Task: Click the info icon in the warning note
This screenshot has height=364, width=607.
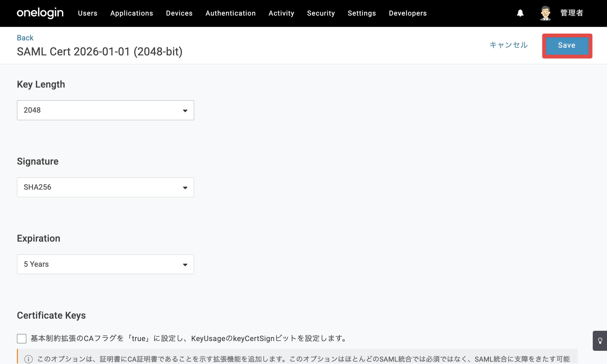Action: [x=29, y=359]
